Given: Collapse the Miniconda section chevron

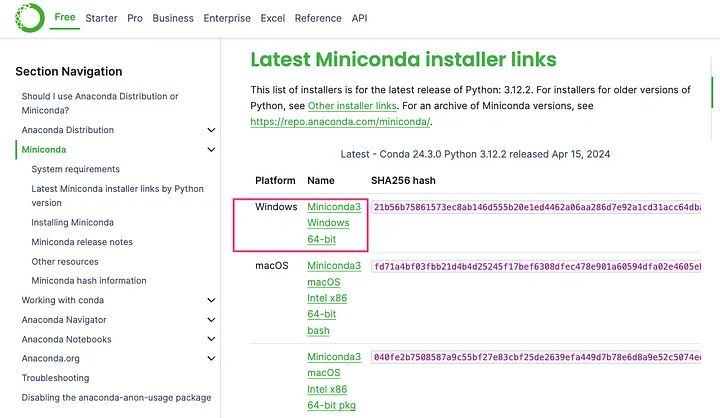Looking at the screenshot, I should pos(211,150).
